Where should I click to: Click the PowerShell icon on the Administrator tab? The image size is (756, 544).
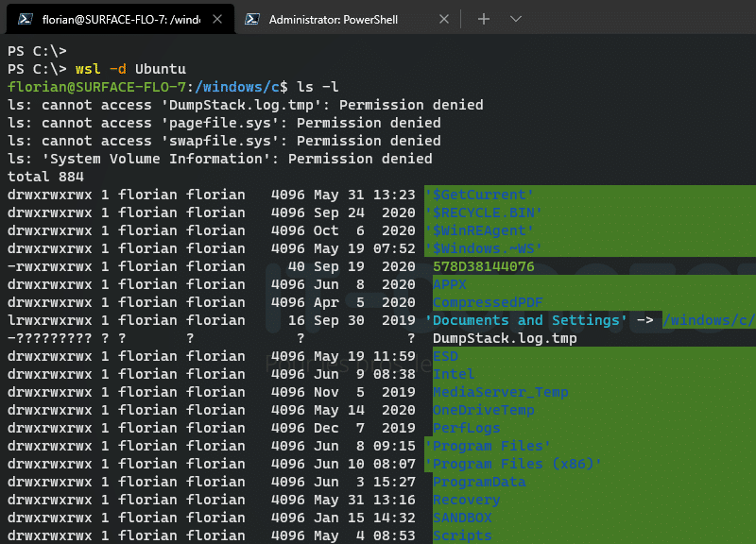point(252,19)
